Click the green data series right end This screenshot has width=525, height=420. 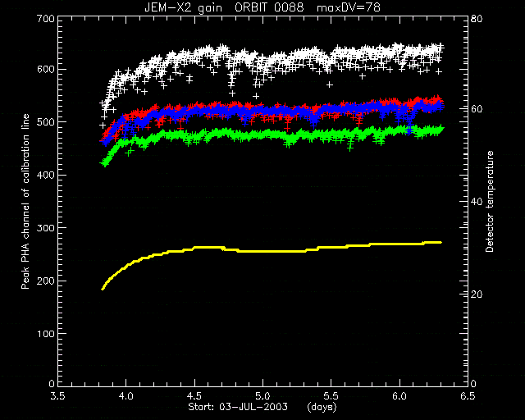coord(441,129)
